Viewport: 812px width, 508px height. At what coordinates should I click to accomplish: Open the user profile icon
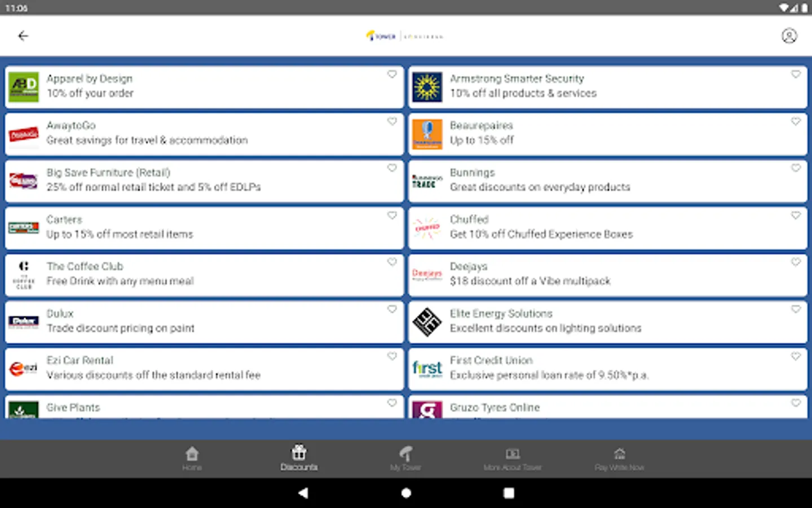coord(789,36)
